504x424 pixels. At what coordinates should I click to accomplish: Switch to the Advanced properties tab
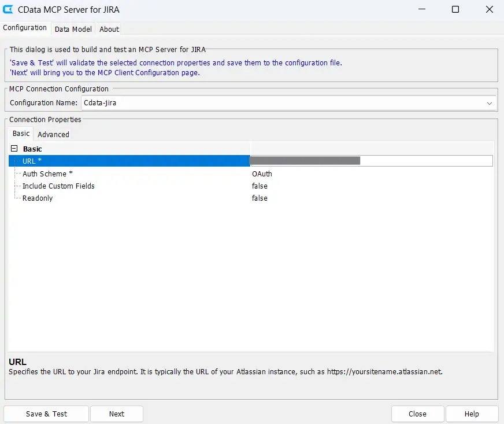click(53, 134)
